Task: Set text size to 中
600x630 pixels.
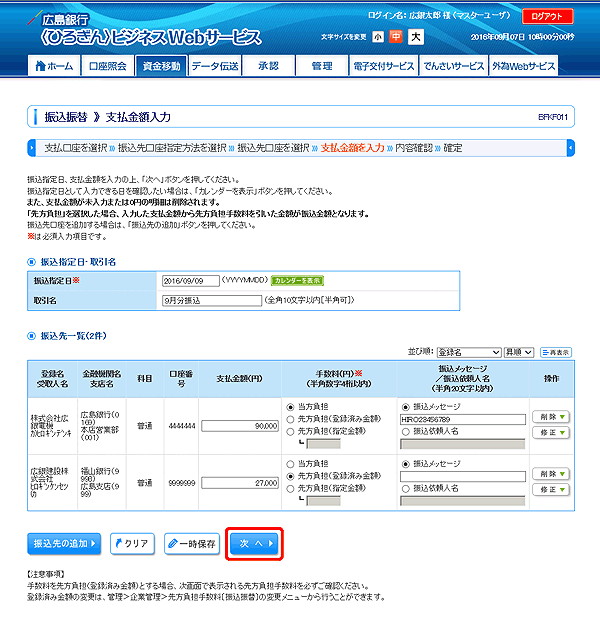Action: [396, 37]
